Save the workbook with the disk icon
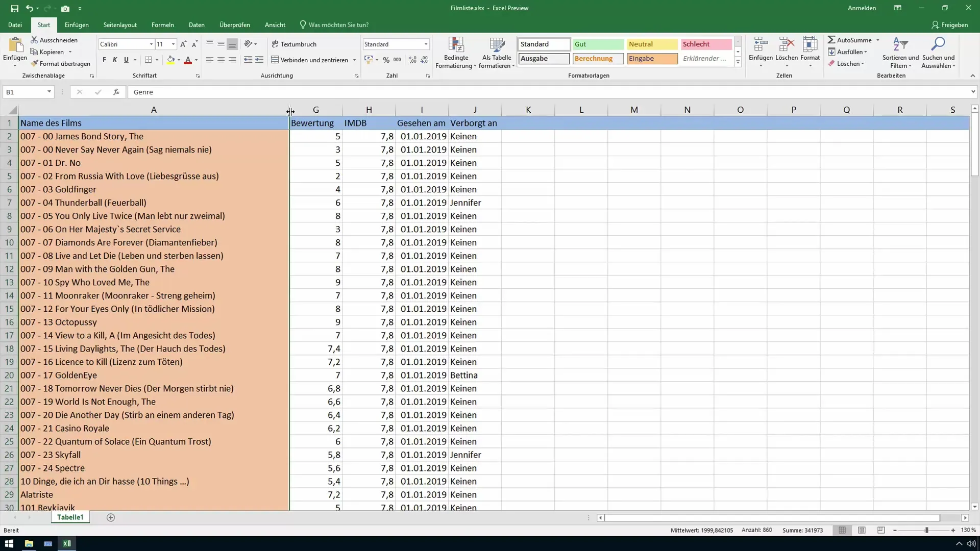This screenshot has width=980, height=551. click(x=14, y=8)
